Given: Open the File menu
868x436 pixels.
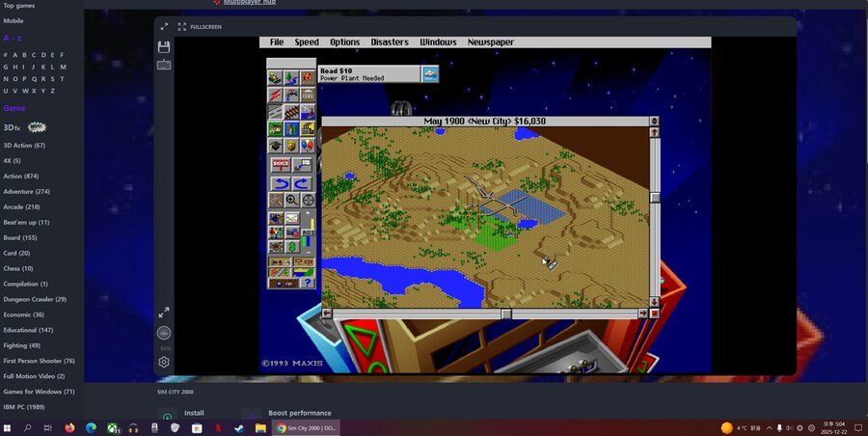Looking at the screenshot, I should [x=277, y=42].
